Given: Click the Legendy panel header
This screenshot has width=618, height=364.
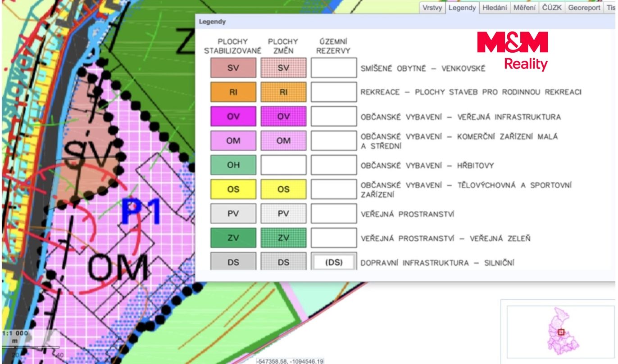Looking at the screenshot, I should pyautogui.click(x=405, y=22).
